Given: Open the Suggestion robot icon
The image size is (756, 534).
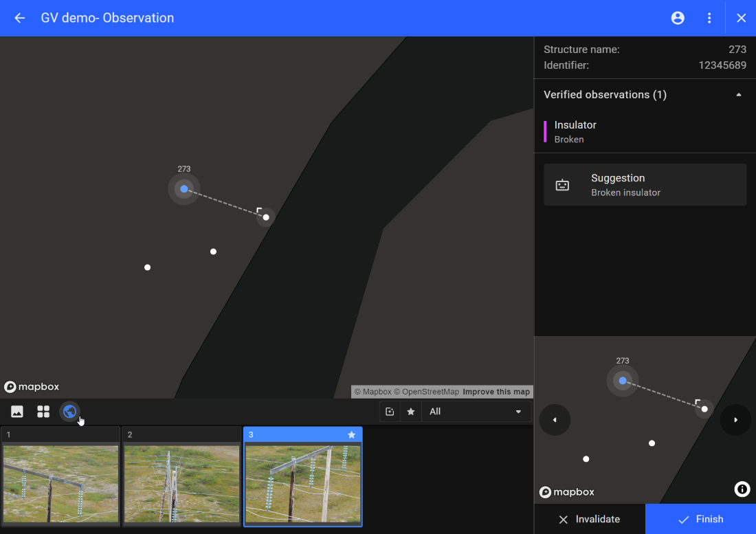Looking at the screenshot, I should [x=563, y=184].
